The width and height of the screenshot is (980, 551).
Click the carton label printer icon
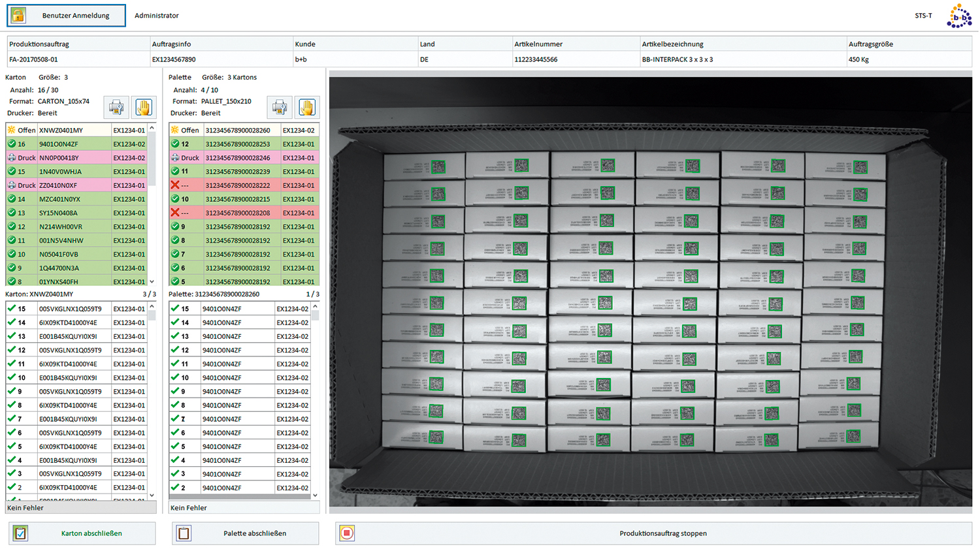click(x=117, y=107)
